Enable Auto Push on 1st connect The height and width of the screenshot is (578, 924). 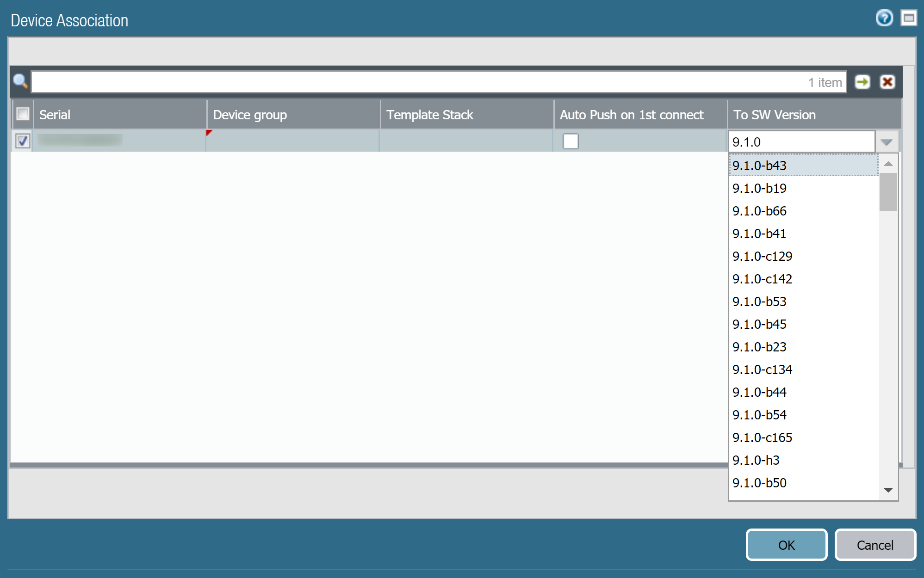pyautogui.click(x=570, y=141)
